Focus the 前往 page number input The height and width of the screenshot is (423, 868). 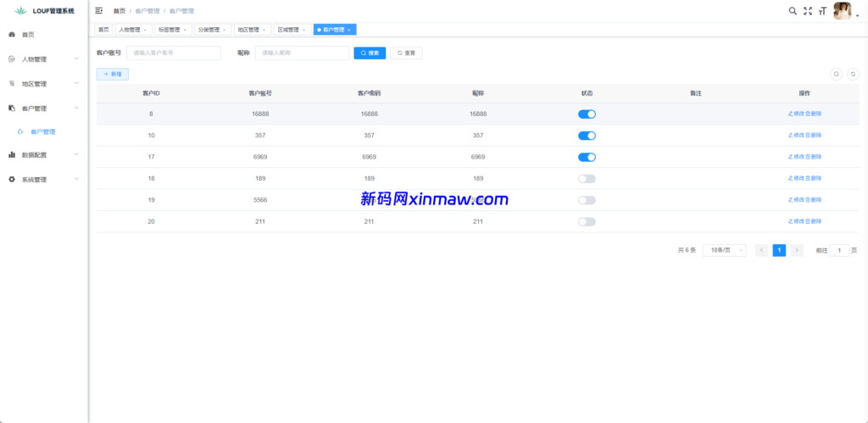[839, 250]
